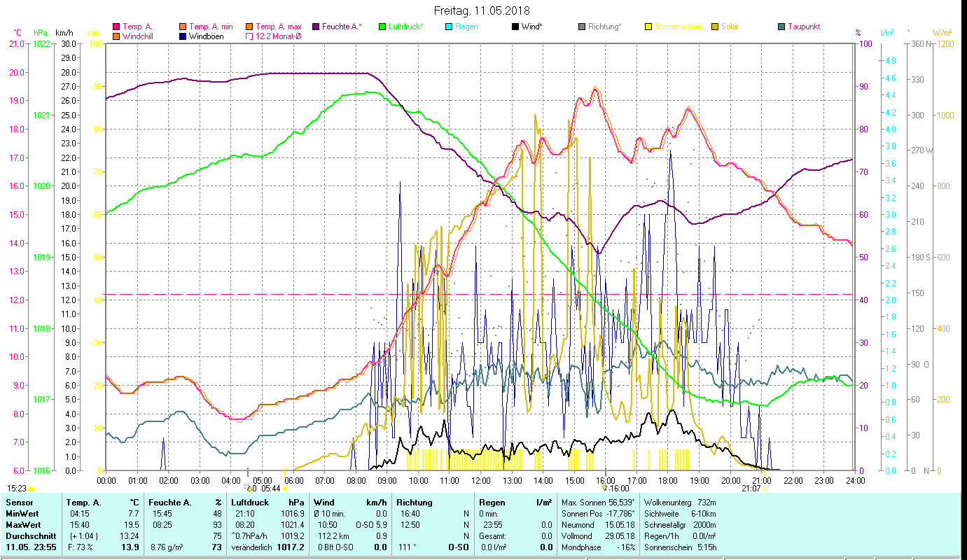Click the 16:00 marker on time axis
The image size is (967, 560).
tap(605, 488)
